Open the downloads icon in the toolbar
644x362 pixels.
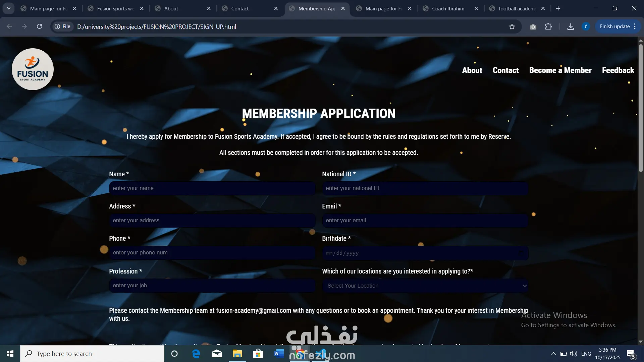click(x=571, y=26)
